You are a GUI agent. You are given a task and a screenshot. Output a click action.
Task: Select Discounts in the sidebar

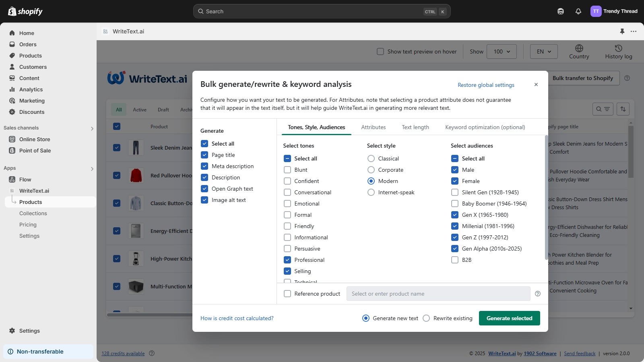coord(31,112)
